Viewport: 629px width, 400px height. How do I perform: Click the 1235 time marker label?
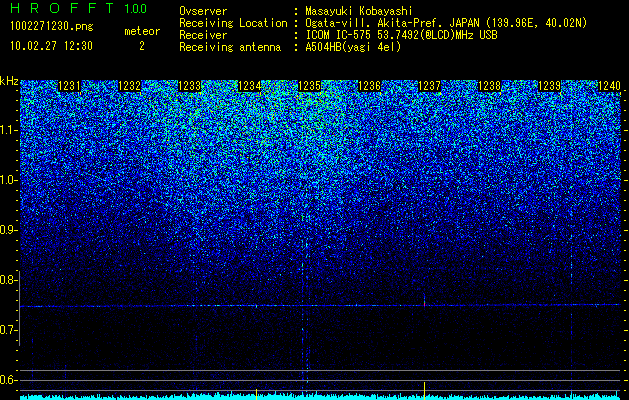[310, 86]
